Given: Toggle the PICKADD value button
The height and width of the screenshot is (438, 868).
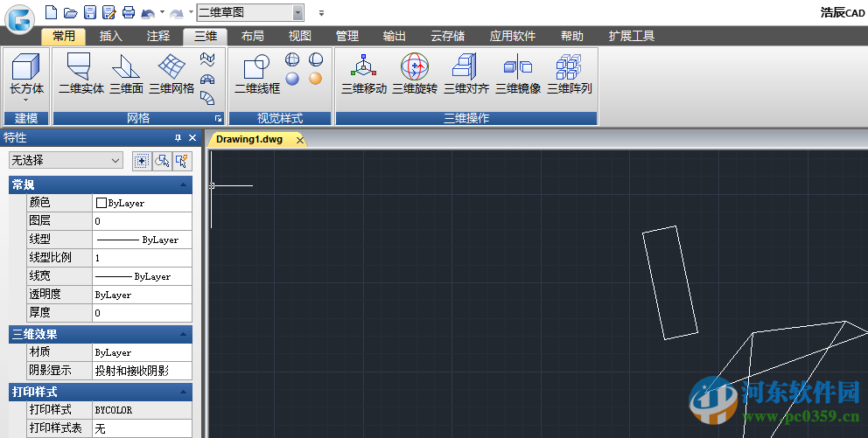Looking at the screenshot, I should 141,161.
